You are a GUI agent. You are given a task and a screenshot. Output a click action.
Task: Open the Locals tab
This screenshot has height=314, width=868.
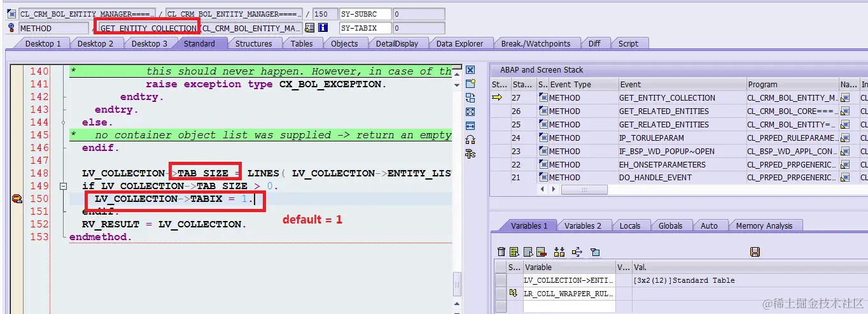click(x=630, y=225)
